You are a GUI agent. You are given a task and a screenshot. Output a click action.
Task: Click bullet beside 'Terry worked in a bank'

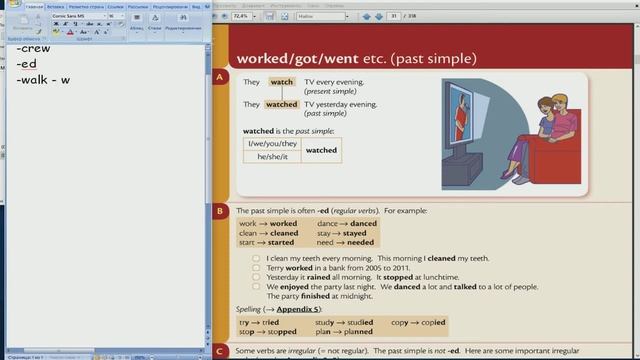(256, 268)
